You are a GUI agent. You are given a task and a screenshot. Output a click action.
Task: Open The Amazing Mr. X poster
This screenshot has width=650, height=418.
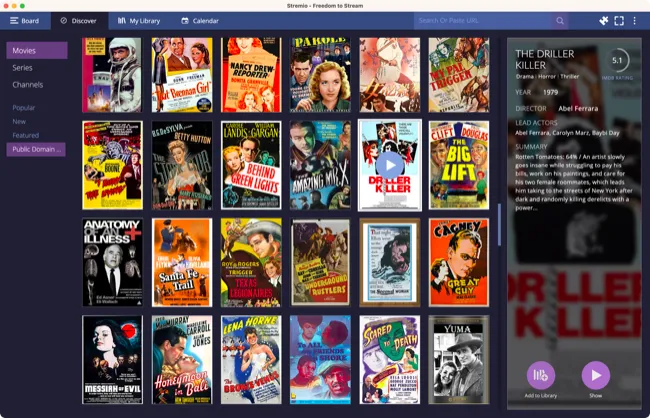tap(320, 165)
